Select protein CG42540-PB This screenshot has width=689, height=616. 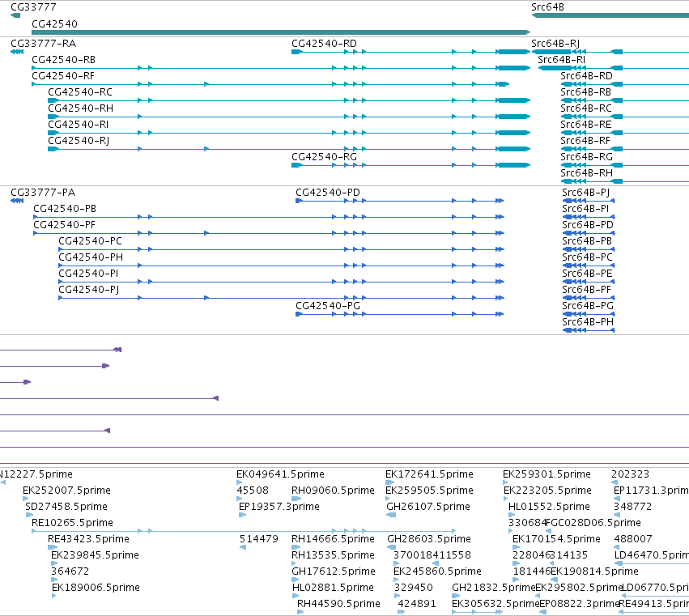(65, 209)
